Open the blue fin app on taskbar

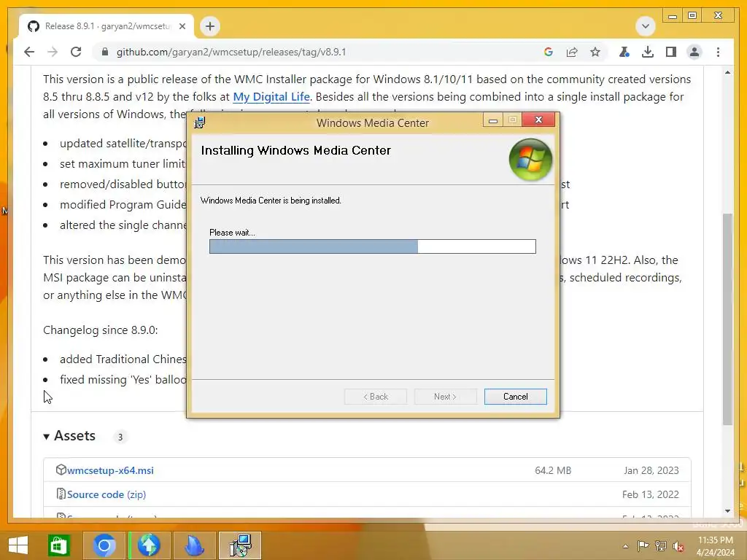[x=194, y=545]
